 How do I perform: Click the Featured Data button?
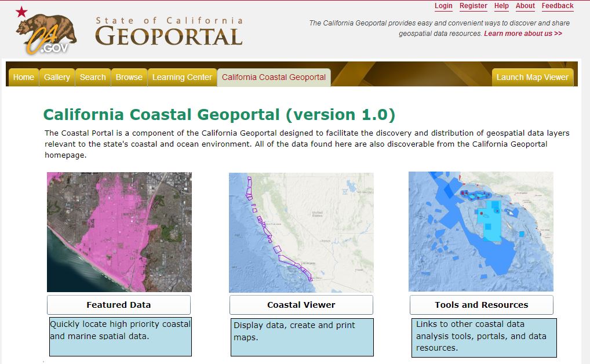[119, 305]
